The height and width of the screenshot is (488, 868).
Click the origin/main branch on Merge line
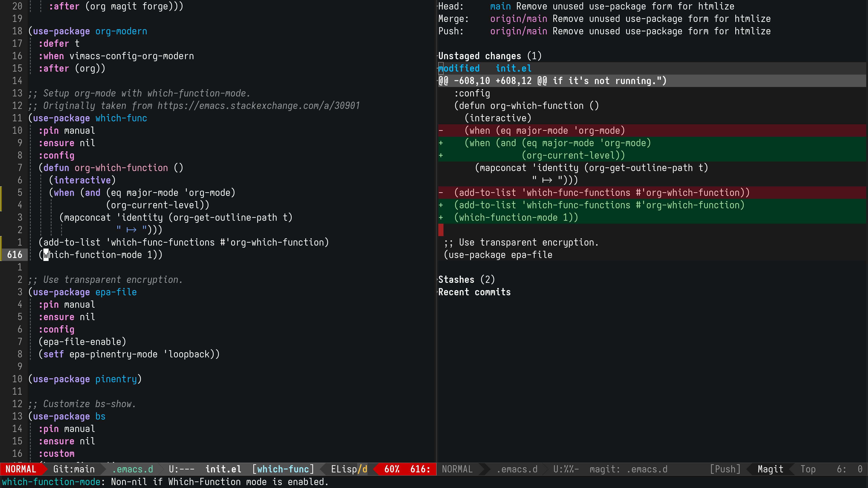[519, 19]
